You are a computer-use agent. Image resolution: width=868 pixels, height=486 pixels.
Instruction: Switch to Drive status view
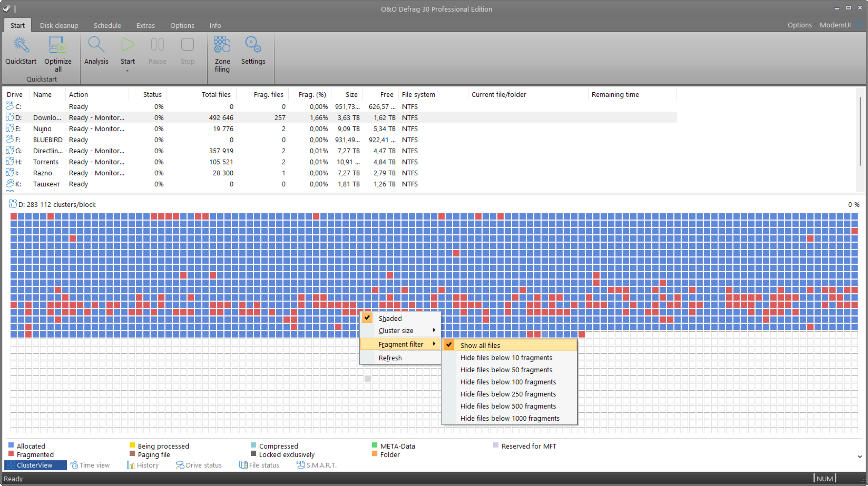(x=199, y=465)
